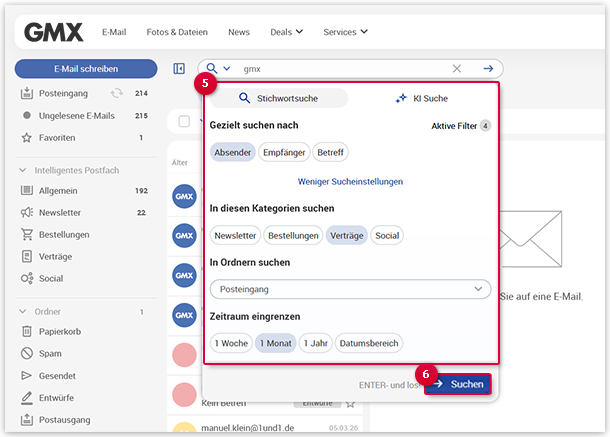Image resolution: width=610 pixels, height=437 pixels.
Task: Expand the Deals menu
Action: pyautogui.click(x=287, y=32)
